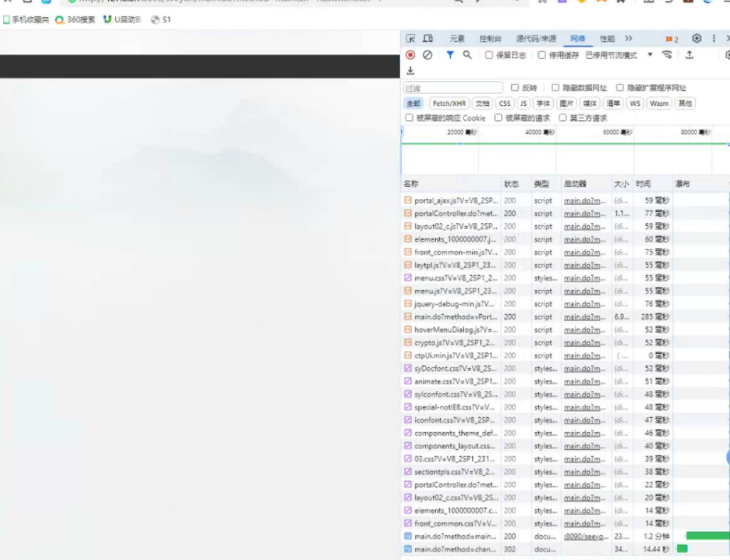Click the 过滤 filter input field
The width and height of the screenshot is (730, 560).
(x=453, y=88)
